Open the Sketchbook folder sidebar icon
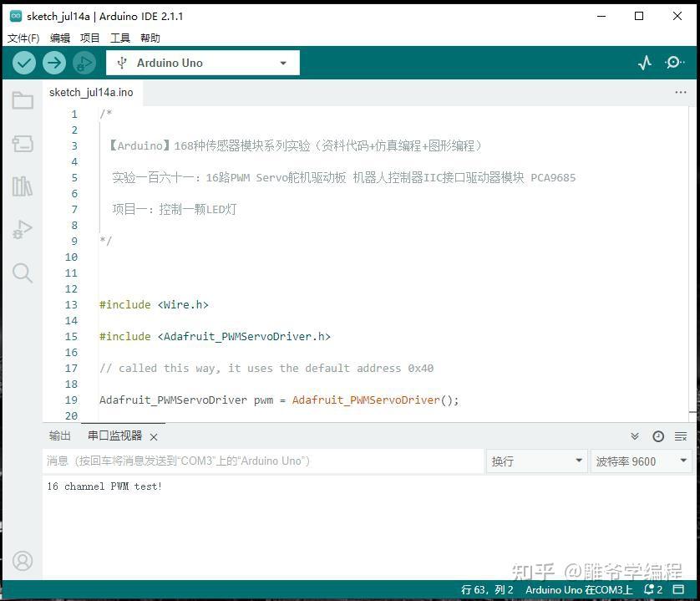The image size is (700, 601). tap(23, 100)
